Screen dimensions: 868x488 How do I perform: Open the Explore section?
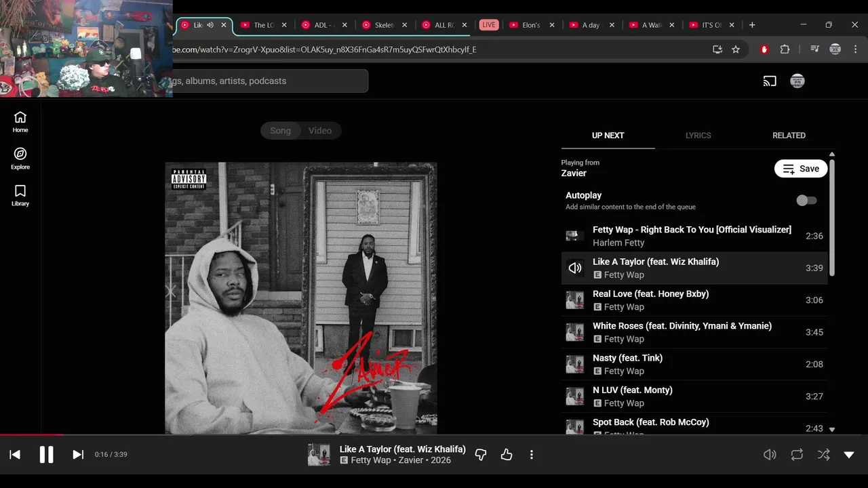pyautogui.click(x=20, y=159)
